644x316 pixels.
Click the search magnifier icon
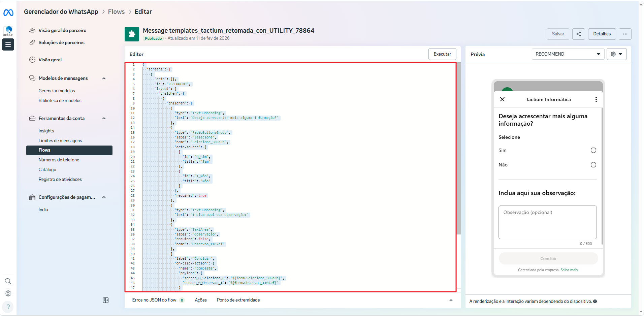(8, 281)
